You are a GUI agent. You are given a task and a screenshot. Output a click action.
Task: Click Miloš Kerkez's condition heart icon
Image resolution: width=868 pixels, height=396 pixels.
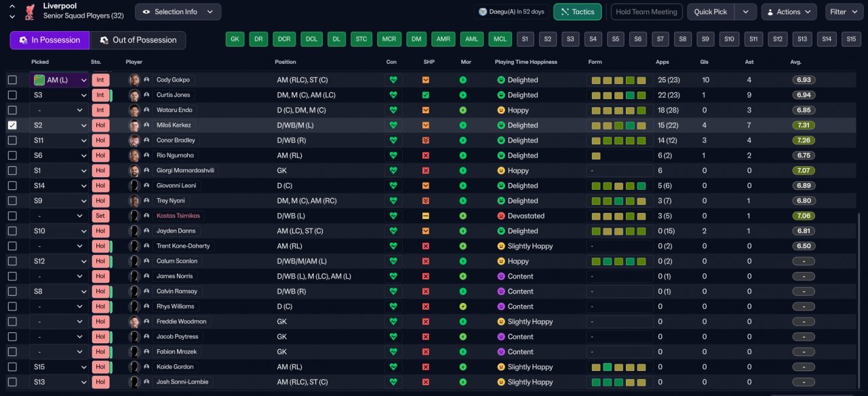tap(393, 125)
